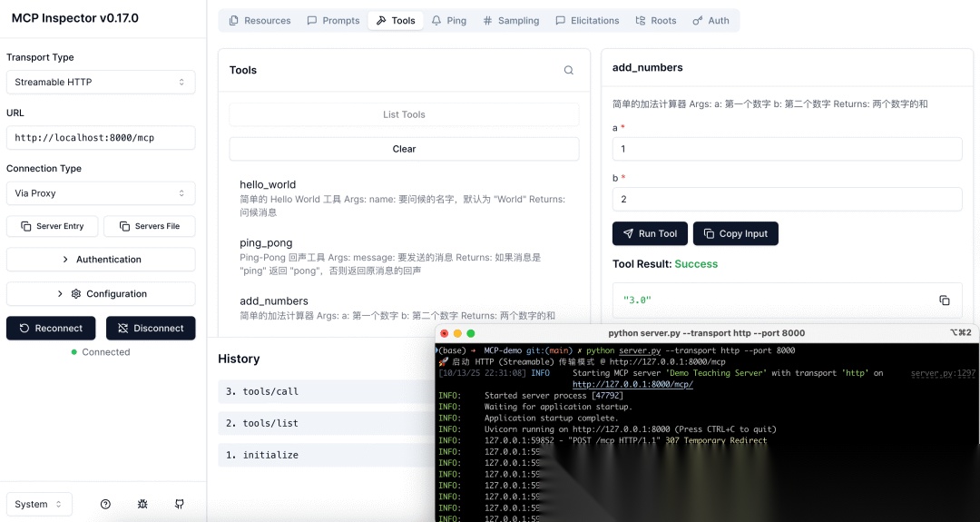
Task: Click the input field for parameter b
Action: pos(787,199)
